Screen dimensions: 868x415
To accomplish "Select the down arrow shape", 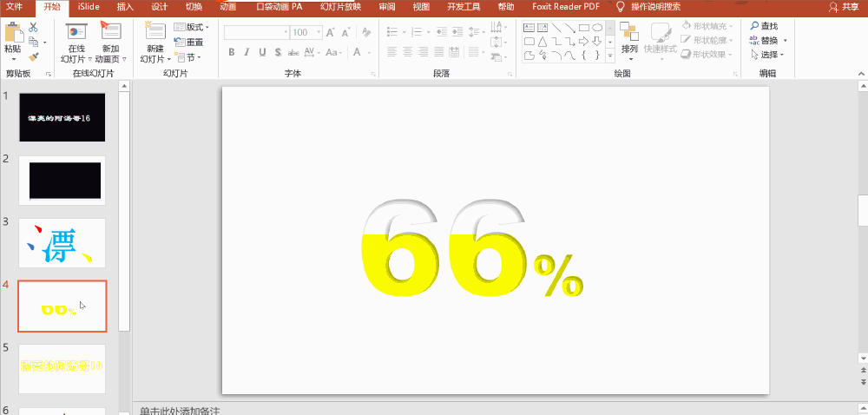I will pyautogui.click(x=597, y=42).
